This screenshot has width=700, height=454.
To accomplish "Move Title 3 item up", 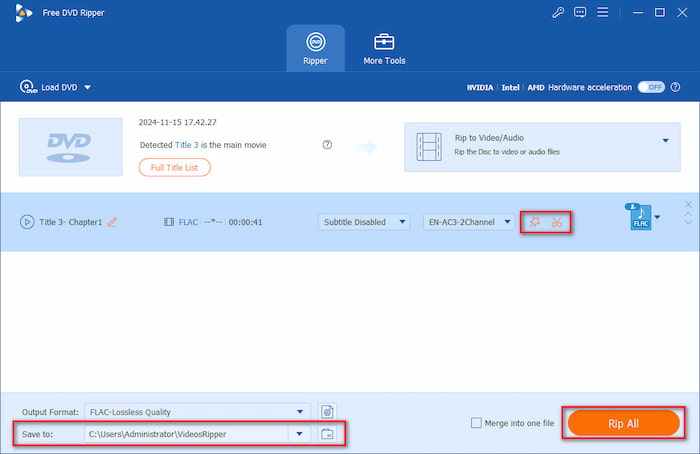I will 688,214.
